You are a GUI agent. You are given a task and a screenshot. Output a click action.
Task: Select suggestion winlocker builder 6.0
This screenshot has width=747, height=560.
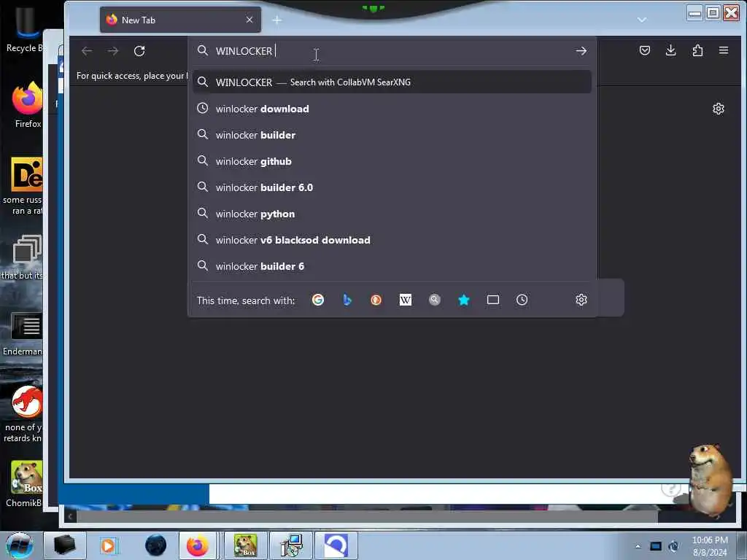392,187
